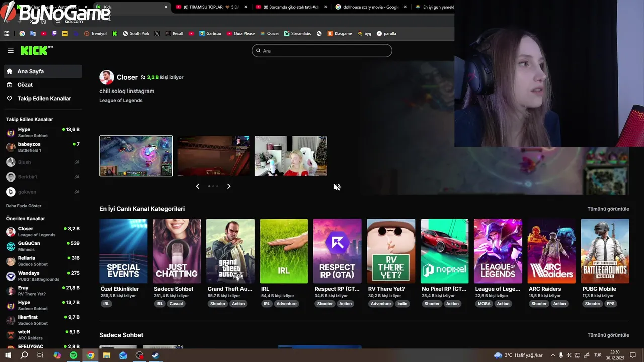The width and height of the screenshot is (644, 362).
Task: Close the active Kick browser tab
Action: [166, 7]
